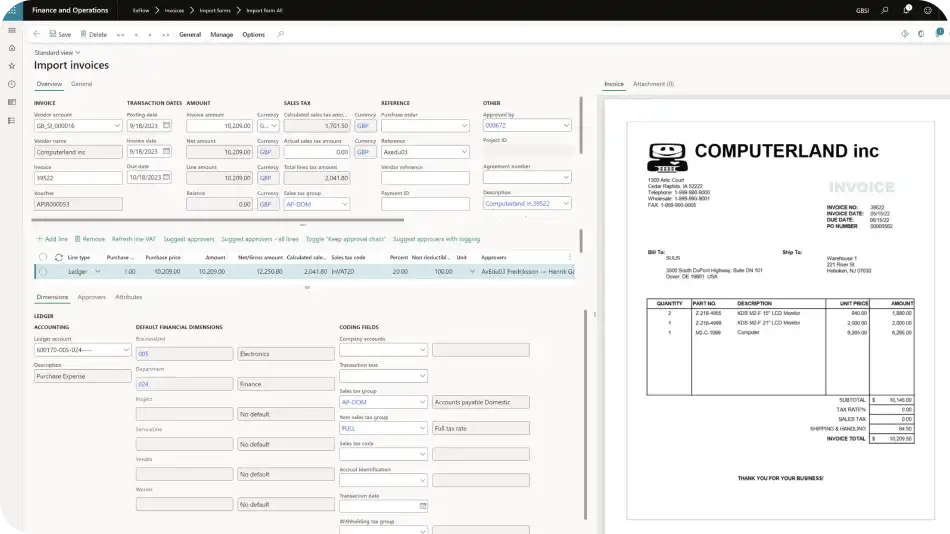Screen dimensions: 950x534
Task: Open Due date calendar picker
Action: 167,178
